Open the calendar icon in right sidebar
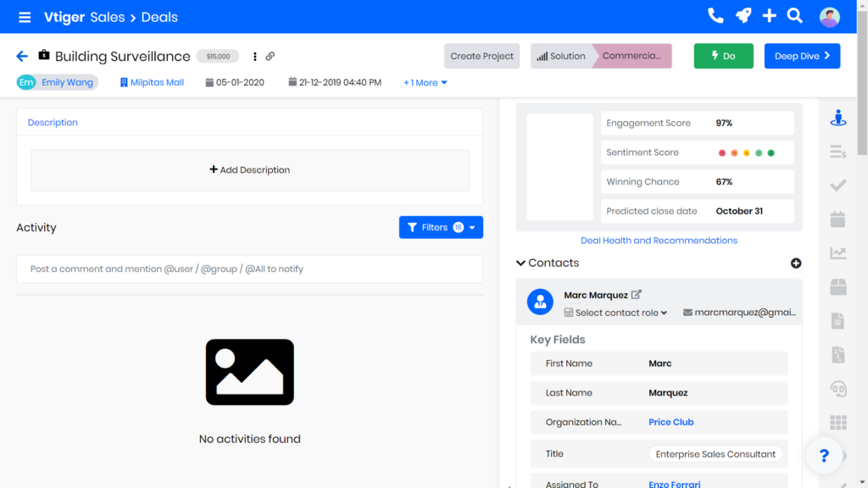The height and width of the screenshot is (488, 868). click(x=837, y=219)
